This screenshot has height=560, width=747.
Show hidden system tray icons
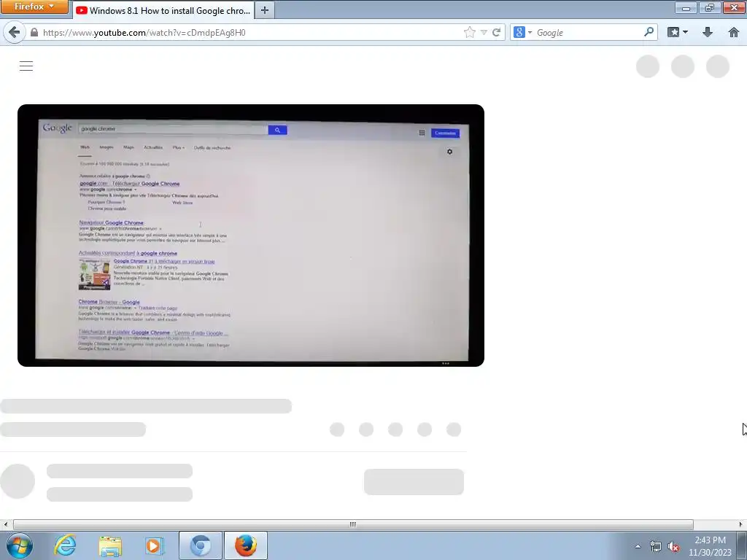(x=638, y=546)
